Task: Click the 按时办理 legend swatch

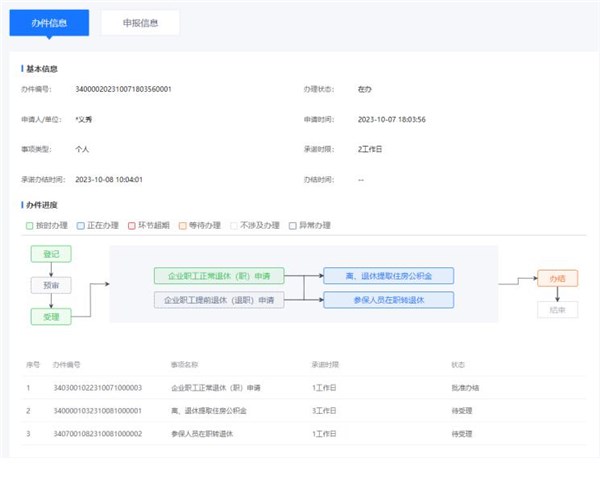Action: point(29,226)
